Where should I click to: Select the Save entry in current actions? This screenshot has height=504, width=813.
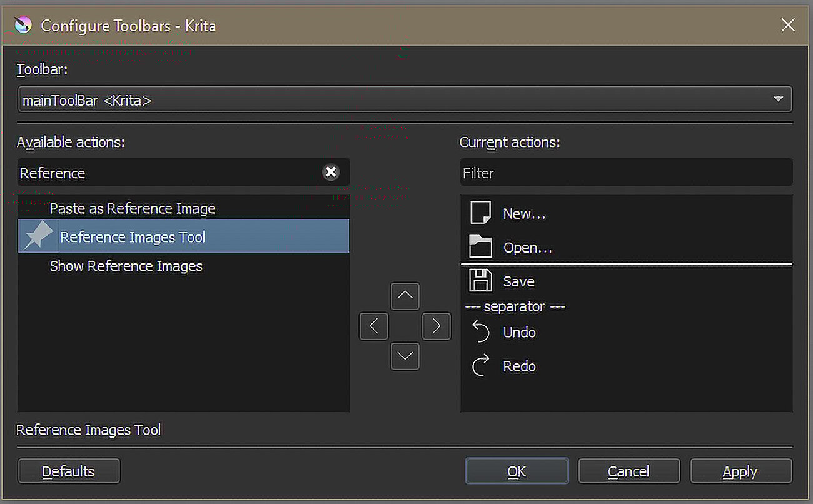point(627,281)
